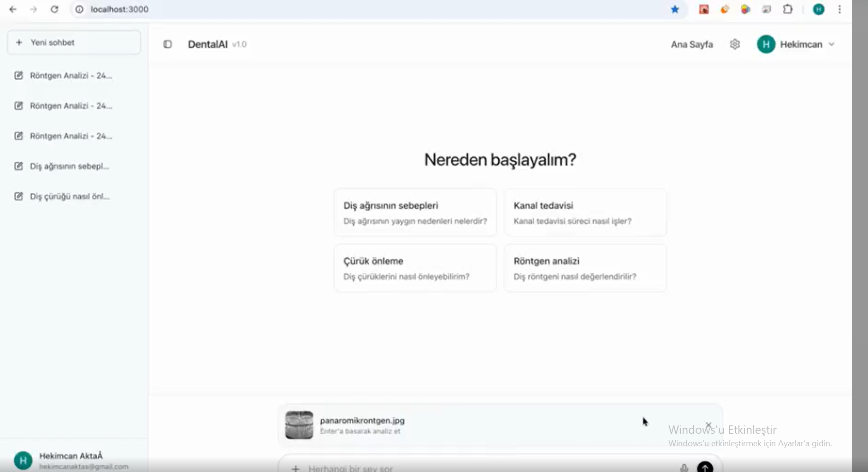868x472 pixels.
Task: Click the plus icon in the message input
Action: (295, 468)
